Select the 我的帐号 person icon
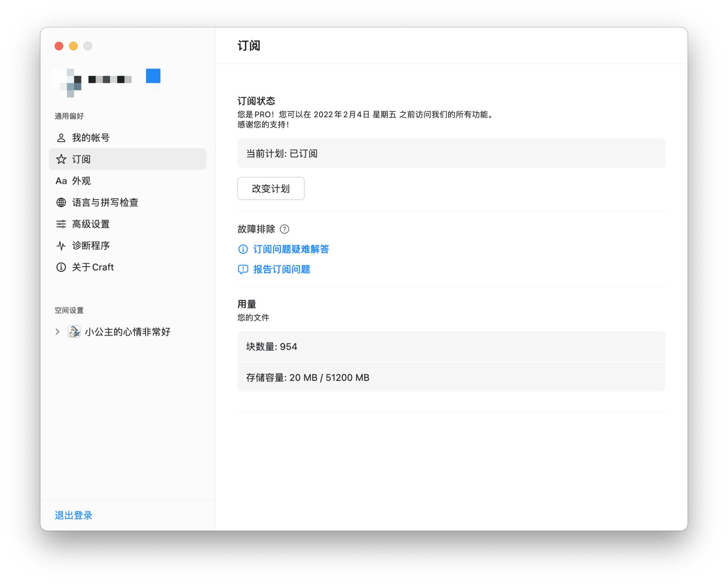Viewport: 728px width, 584px height. [61, 138]
